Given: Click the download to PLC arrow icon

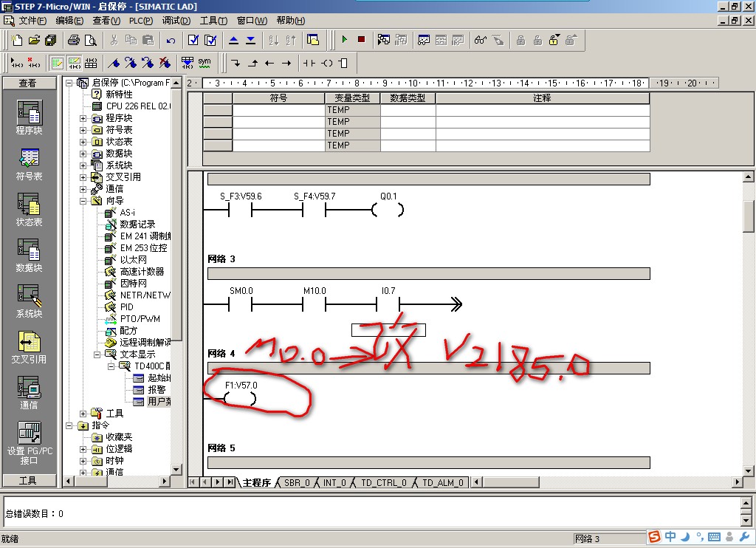Looking at the screenshot, I should (x=250, y=40).
